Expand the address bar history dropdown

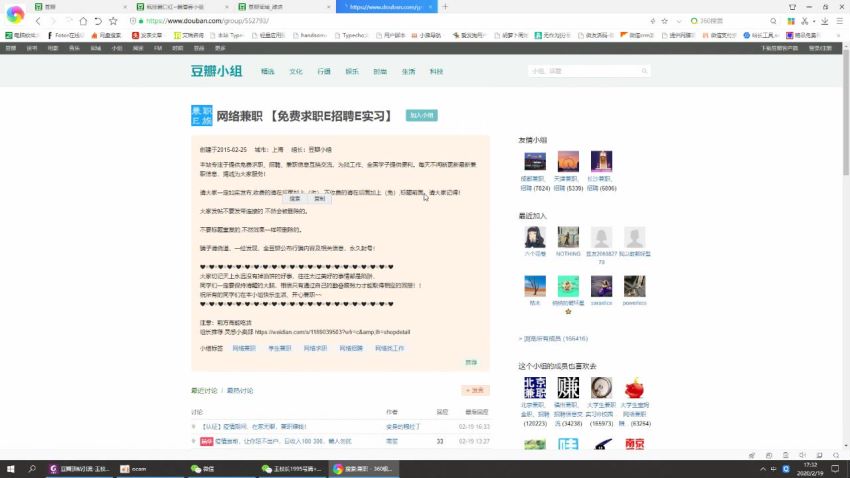pos(679,21)
